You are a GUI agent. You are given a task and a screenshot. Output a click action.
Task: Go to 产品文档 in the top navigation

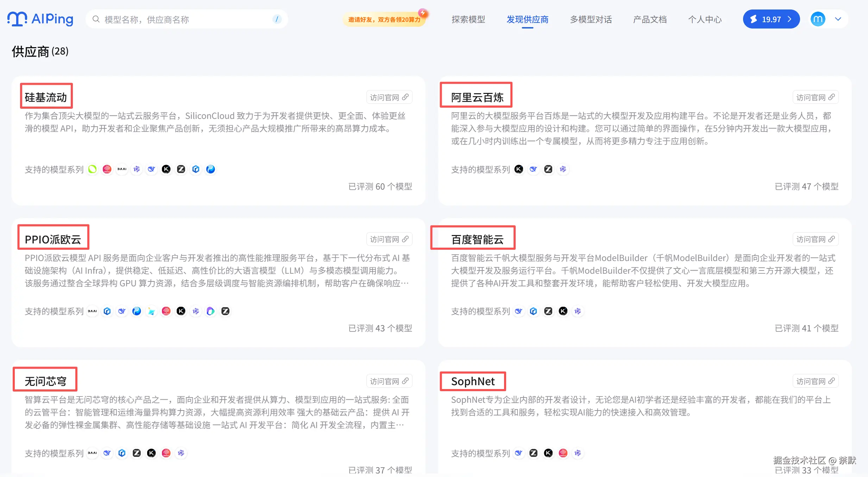(650, 19)
